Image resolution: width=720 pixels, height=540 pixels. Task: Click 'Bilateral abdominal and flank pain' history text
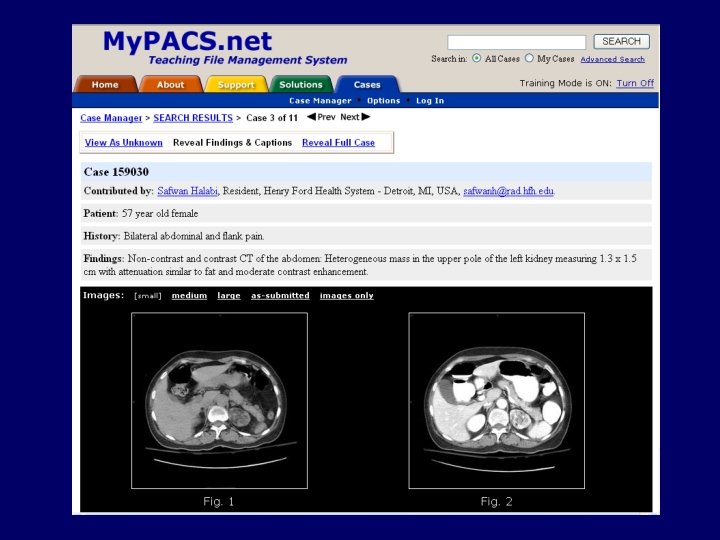click(194, 236)
